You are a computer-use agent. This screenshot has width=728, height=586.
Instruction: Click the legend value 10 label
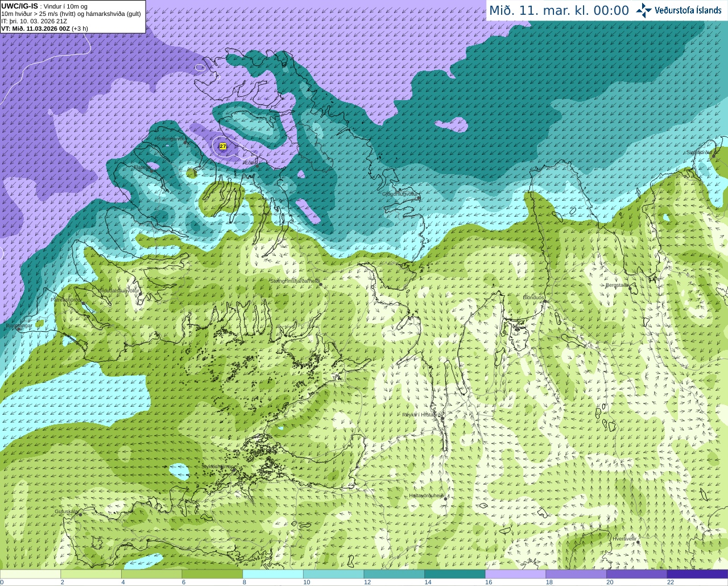pyautogui.click(x=307, y=582)
